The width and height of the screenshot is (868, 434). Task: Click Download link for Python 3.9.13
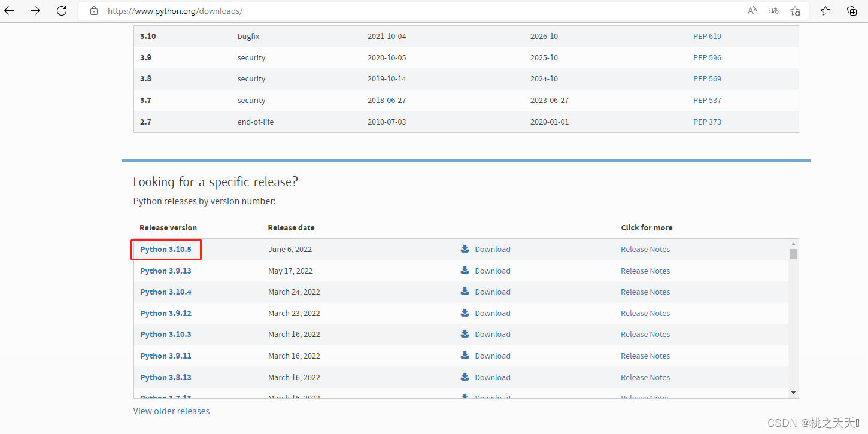[x=493, y=271]
